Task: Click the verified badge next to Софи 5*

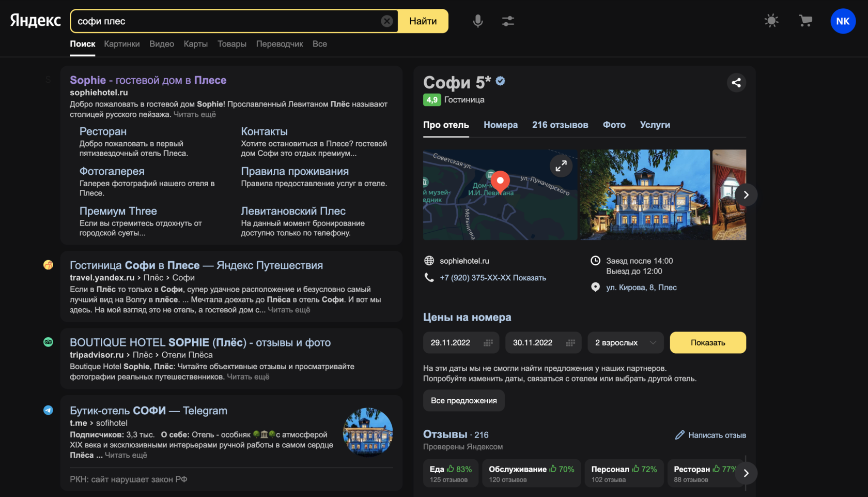Action: point(500,81)
